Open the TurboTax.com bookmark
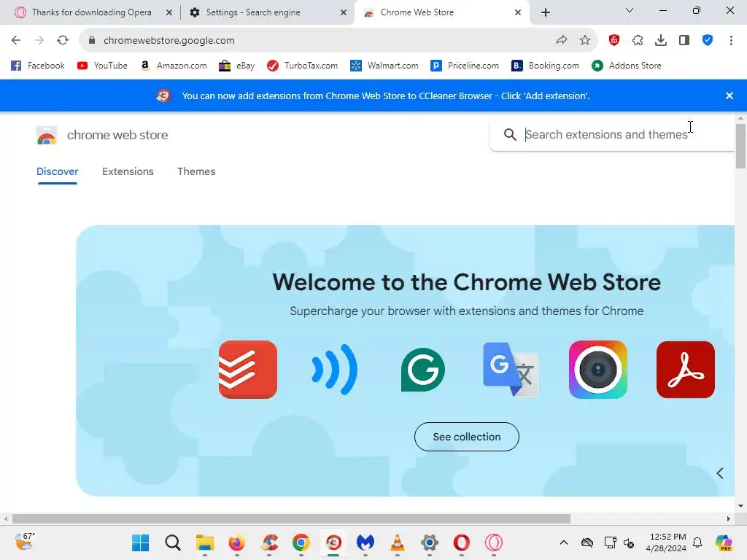The height and width of the screenshot is (560, 747). tap(303, 66)
